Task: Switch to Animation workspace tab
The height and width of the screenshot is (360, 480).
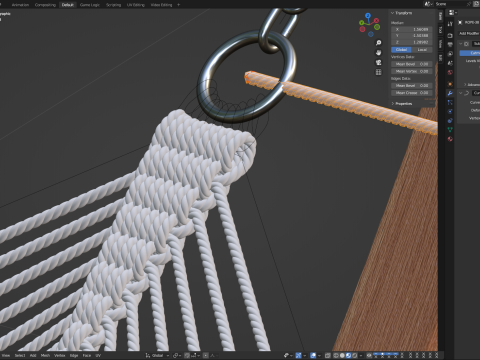Action: point(20,5)
